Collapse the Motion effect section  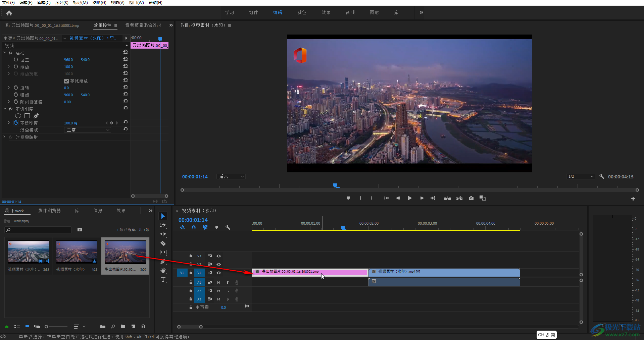(x=5, y=52)
